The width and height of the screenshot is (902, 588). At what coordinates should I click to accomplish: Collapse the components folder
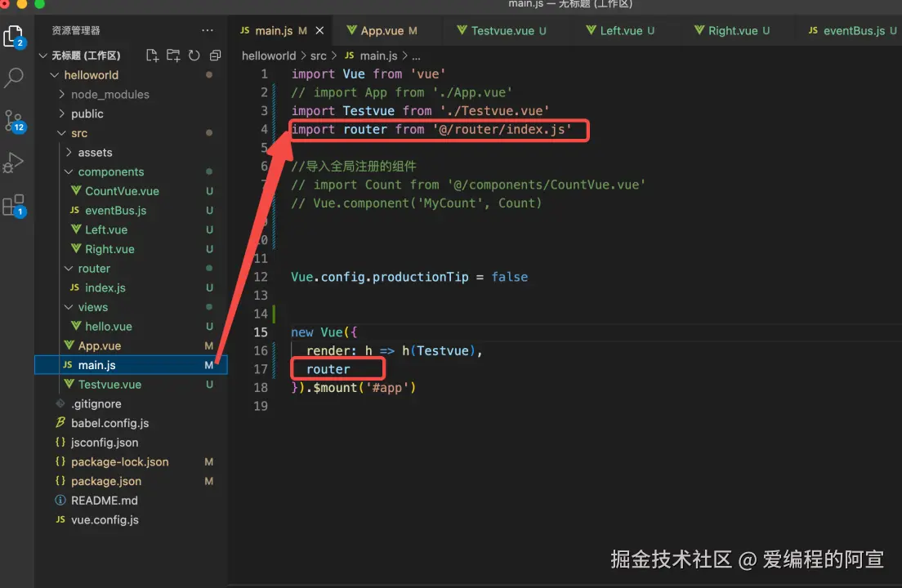pos(69,171)
